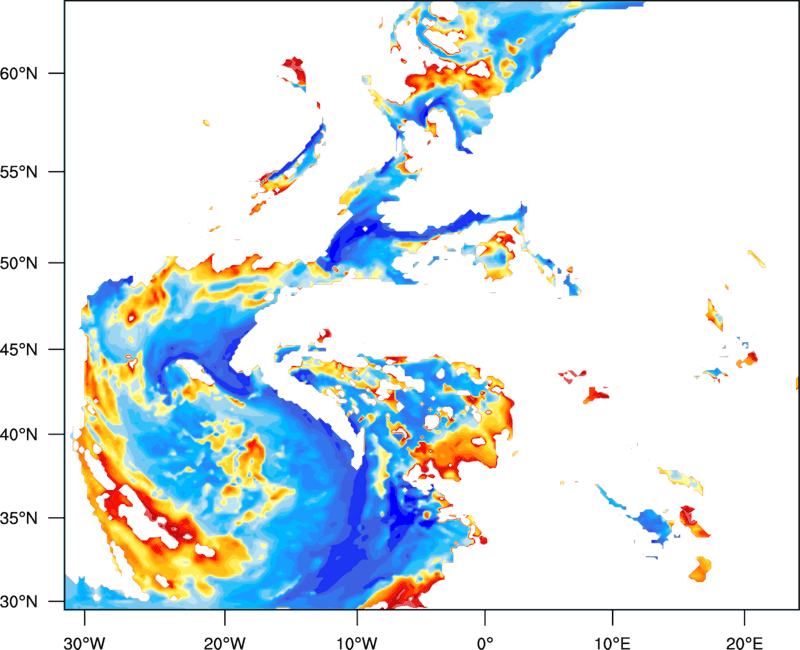Click the 20°W longitude label
The width and height of the screenshot is (800, 650).
coord(224,643)
